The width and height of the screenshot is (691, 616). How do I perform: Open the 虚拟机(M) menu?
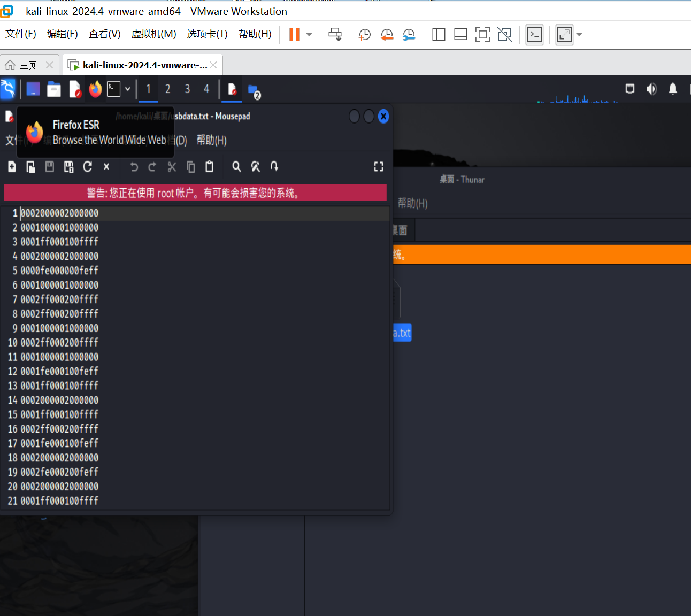point(153,34)
